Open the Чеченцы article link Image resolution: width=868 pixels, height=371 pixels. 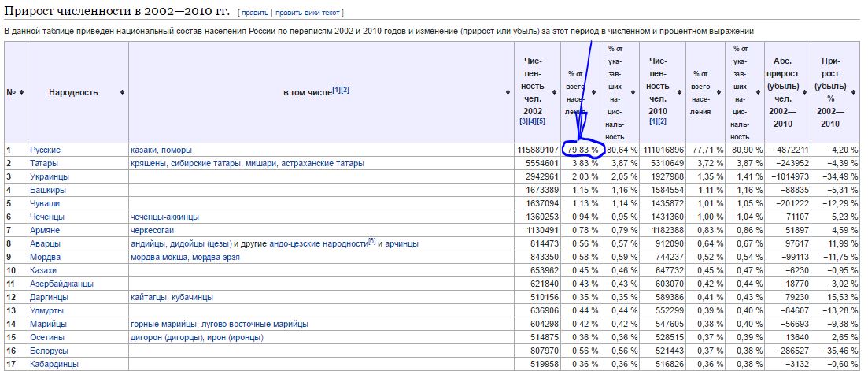(x=47, y=217)
